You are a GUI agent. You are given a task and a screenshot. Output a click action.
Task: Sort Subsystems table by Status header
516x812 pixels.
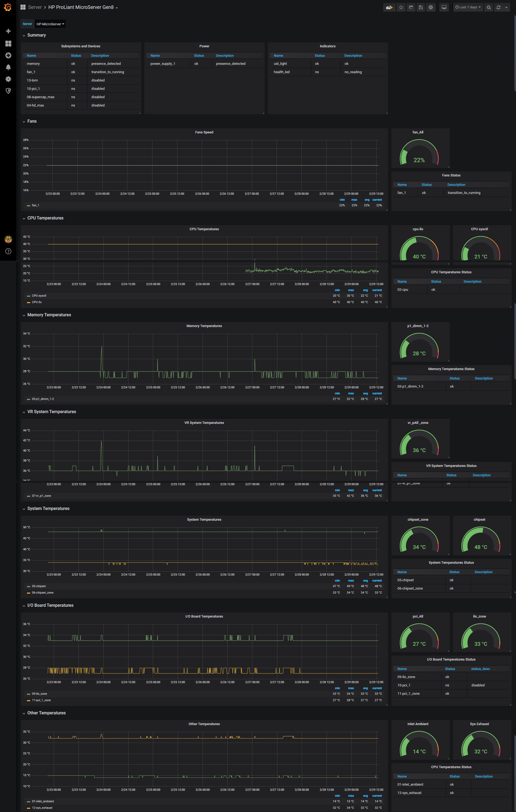point(76,56)
